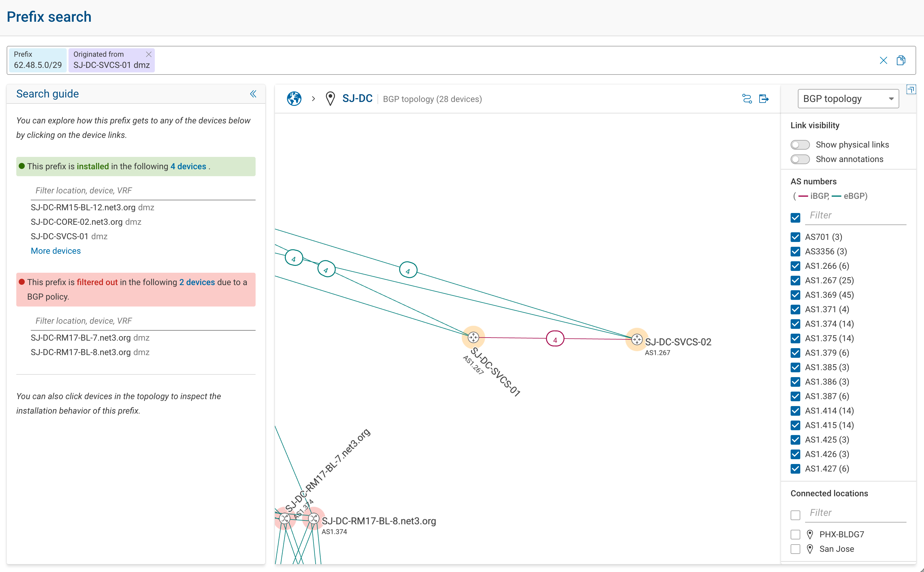Screen dimensions: 924x572
Task: Click the breadcrumb chevron after globe
Action: point(313,99)
